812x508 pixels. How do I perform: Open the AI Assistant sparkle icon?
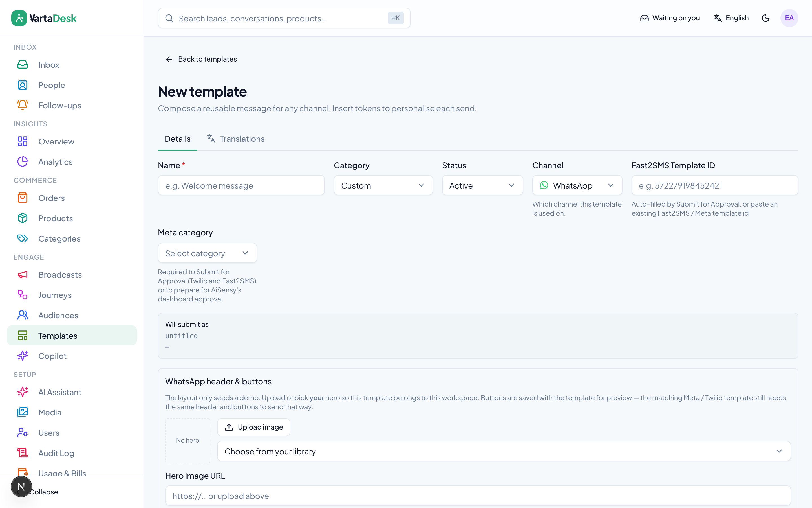(23, 392)
